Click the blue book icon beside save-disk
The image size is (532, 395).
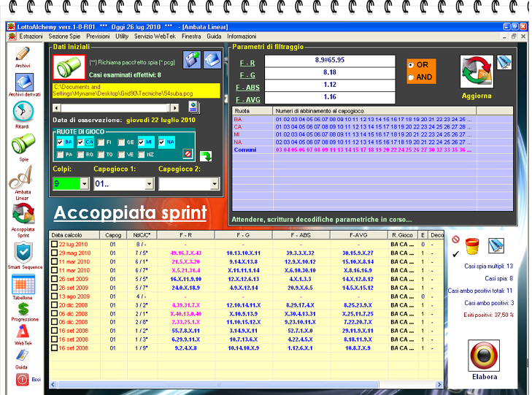[212, 60]
